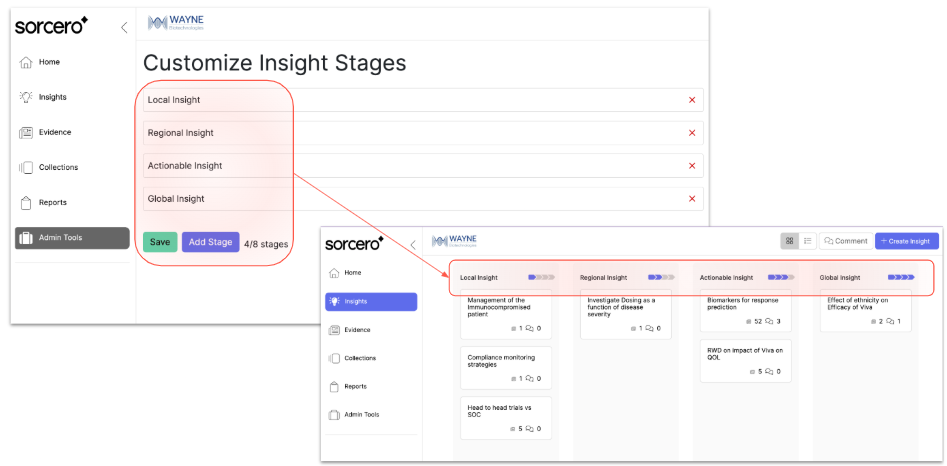
Task: Edit the Local Insight stage name field
Action: (x=400, y=100)
